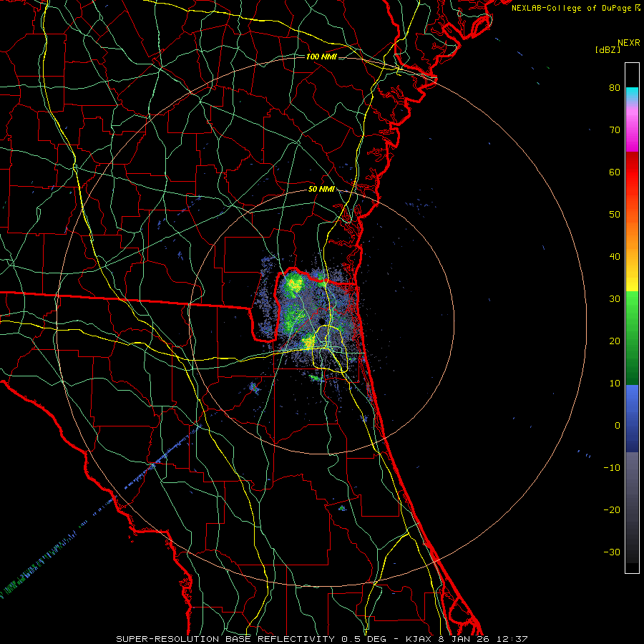Click the 20 dBZ scale value
This screenshot has height=644, width=644.
point(615,341)
